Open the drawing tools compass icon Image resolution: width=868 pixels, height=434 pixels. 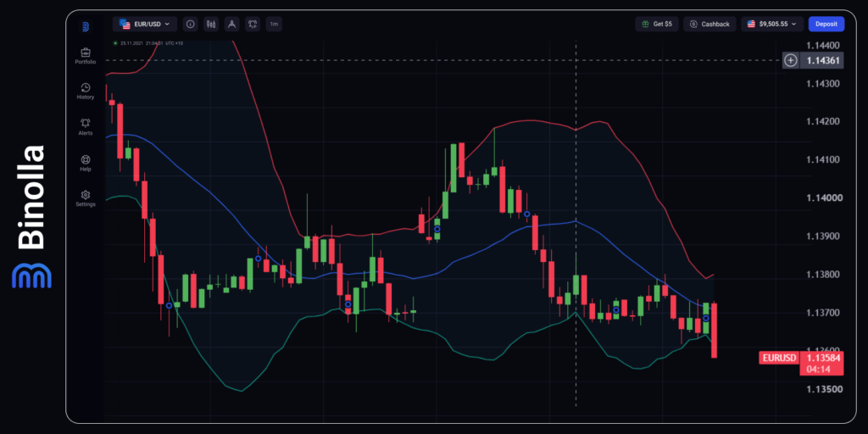pyautogui.click(x=232, y=25)
